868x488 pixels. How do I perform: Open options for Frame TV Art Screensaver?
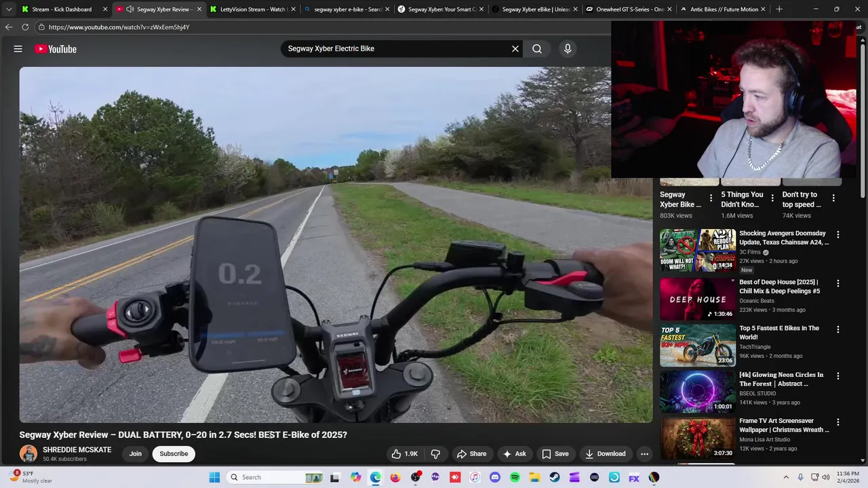(x=838, y=422)
